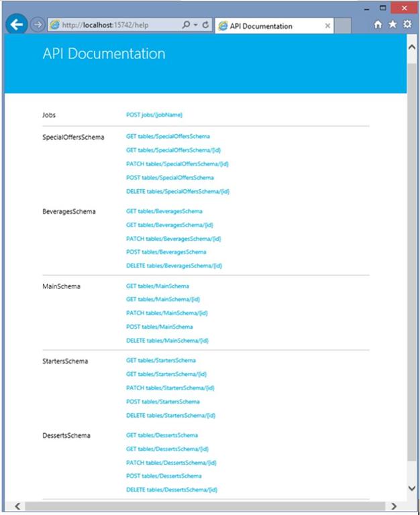Open PATCH tables/MainSchema/{id} link

(167, 313)
